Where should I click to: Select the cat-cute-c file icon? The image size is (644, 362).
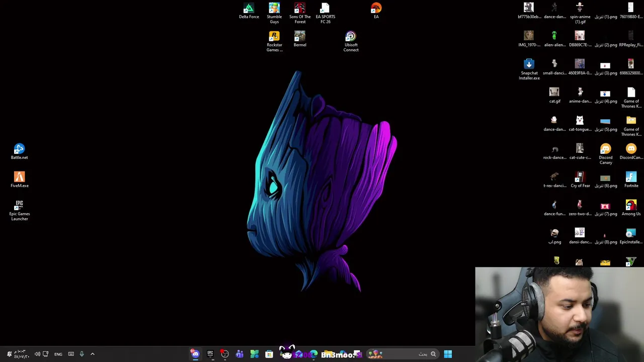580,152
